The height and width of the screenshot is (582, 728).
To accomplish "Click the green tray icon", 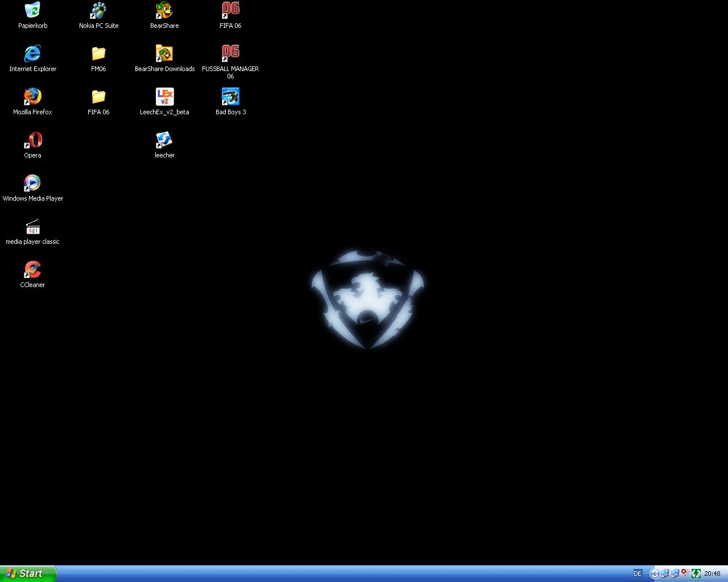I will click(696, 573).
